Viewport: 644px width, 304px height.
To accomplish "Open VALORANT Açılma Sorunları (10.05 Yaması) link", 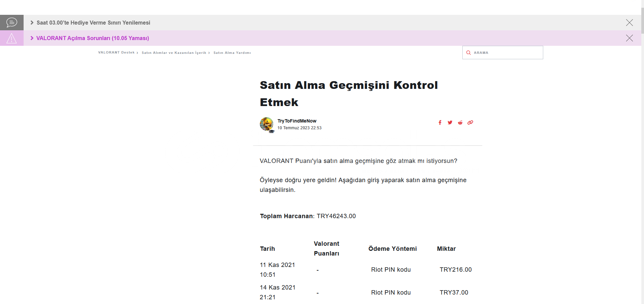I will coord(93,38).
